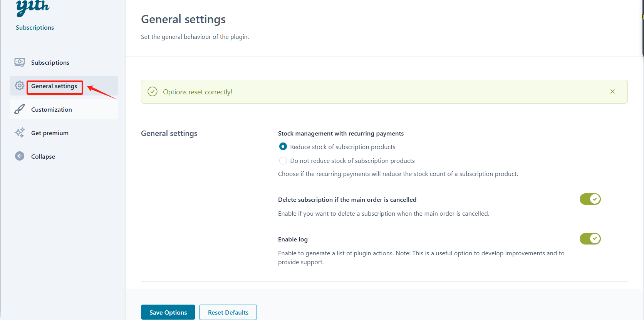Select 'Reduce stock of subscription products' radio
Screen dimensions: 644x320
pos(283,147)
